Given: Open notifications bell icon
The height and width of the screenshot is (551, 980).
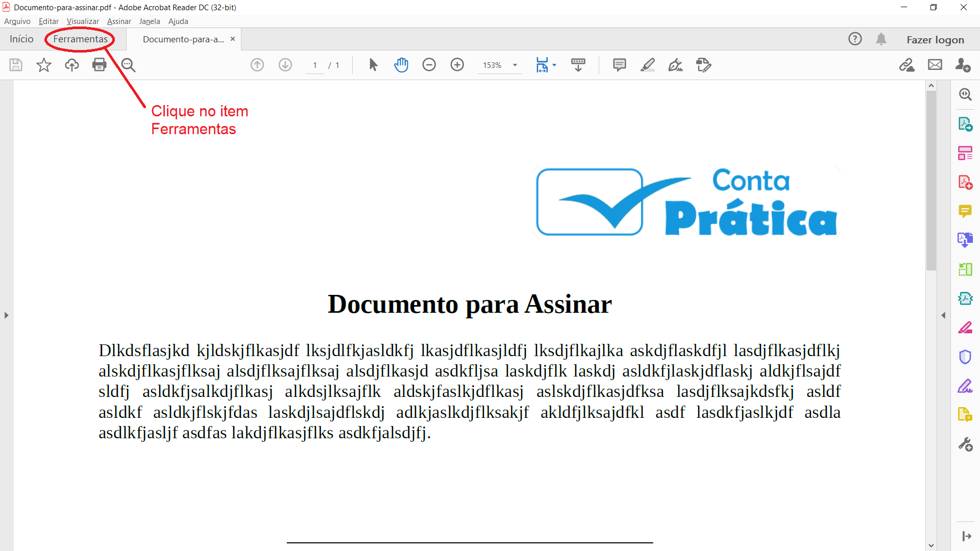Looking at the screenshot, I should click(881, 39).
